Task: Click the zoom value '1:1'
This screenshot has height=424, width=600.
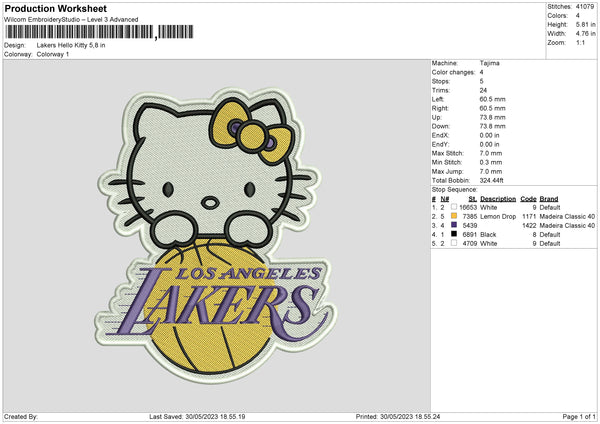Action: (580, 42)
